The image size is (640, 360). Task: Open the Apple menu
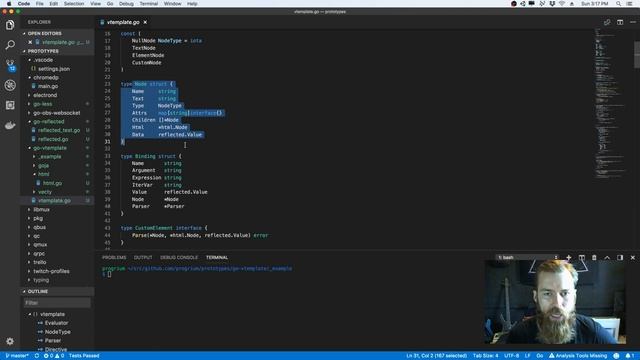click(9, 4)
